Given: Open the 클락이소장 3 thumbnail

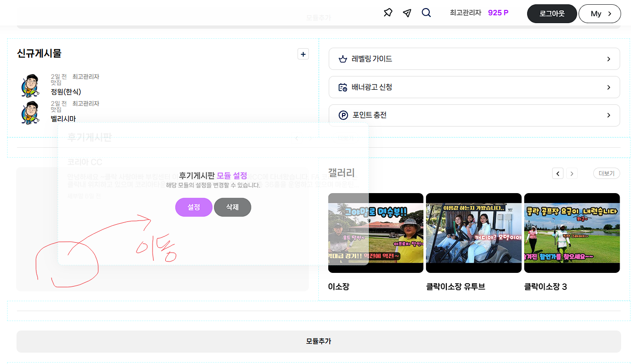Looking at the screenshot, I should point(572,233).
